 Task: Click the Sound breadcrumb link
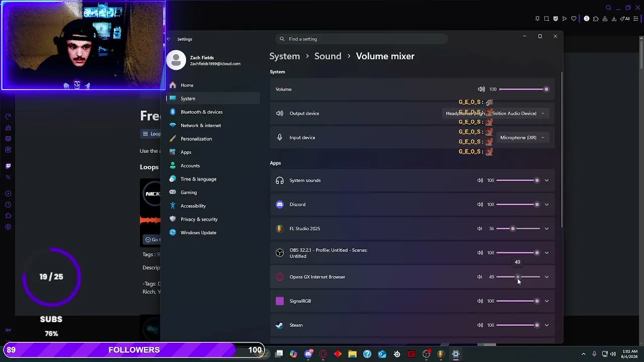point(328,56)
